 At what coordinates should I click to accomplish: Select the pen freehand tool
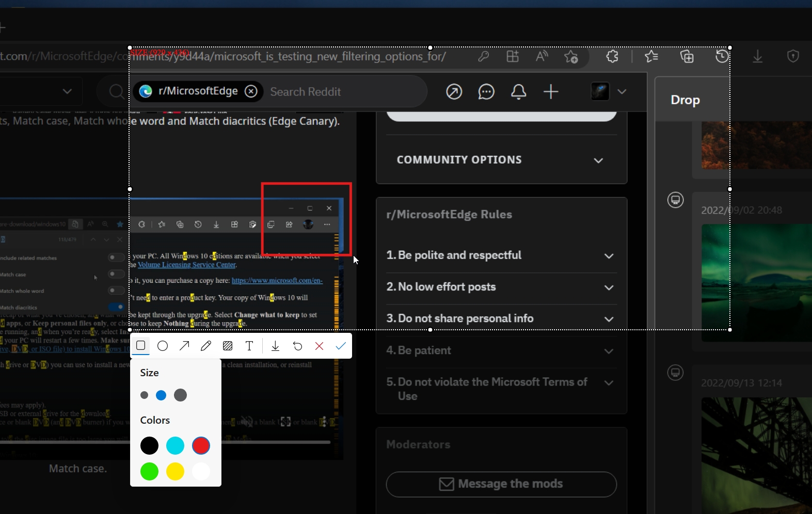pos(206,346)
